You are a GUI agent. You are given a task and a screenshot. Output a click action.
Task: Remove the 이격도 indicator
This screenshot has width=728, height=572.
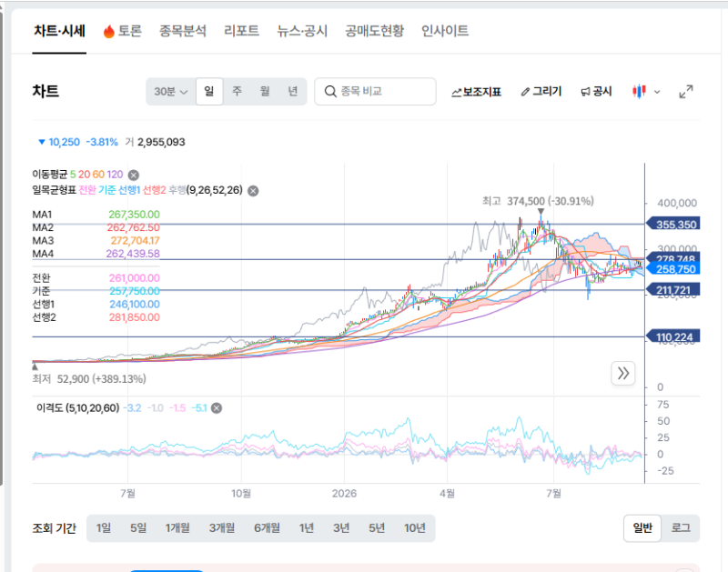coord(217,407)
